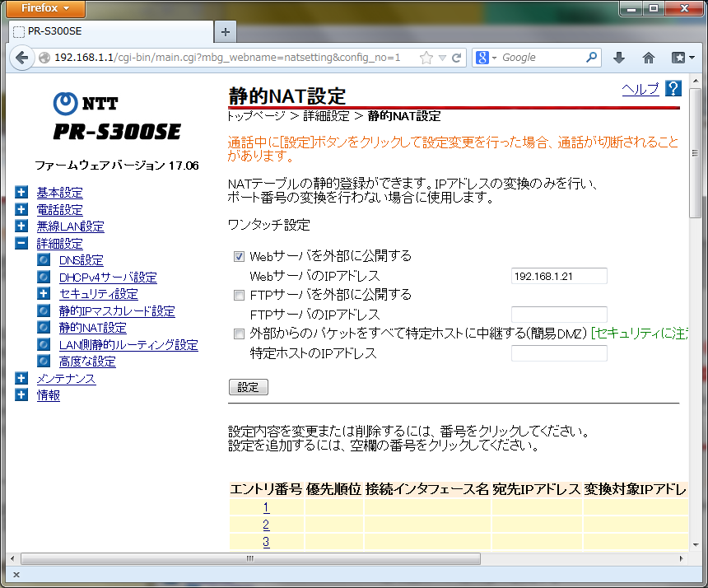Open the メンテナンス menu link
Screen dimensions: 708x588
coord(66,379)
